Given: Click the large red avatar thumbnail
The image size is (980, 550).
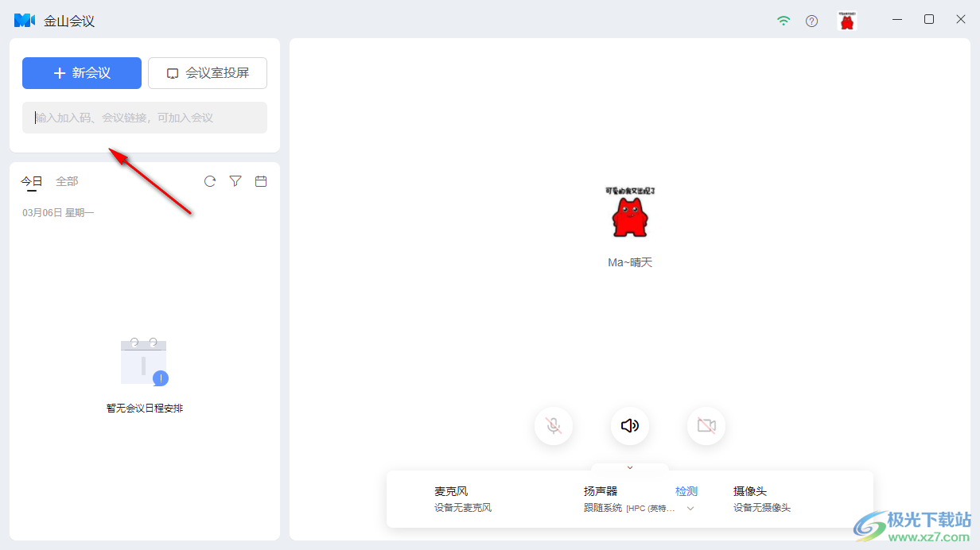Looking at the screenshot, I should click(x=630, y=213).
